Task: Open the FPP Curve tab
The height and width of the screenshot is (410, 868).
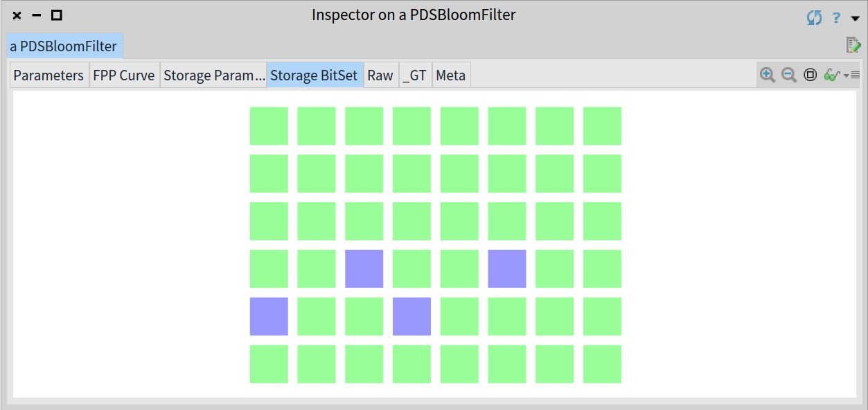Action: 124,75
